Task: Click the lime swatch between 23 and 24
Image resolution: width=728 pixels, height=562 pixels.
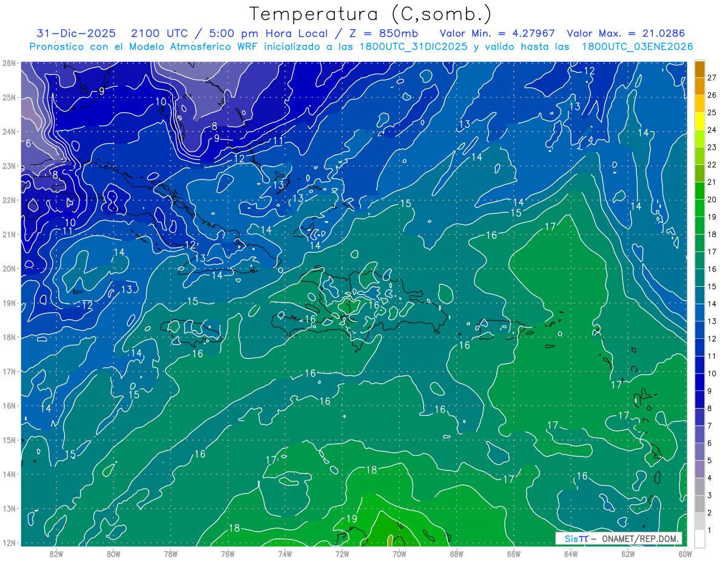Action: [699, 139]
